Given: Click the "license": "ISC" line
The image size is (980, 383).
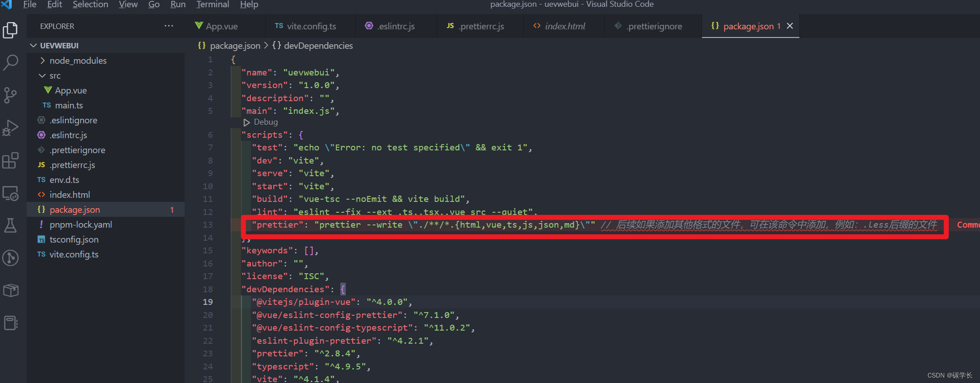Looking at the screenshot, I should [285, 276].
